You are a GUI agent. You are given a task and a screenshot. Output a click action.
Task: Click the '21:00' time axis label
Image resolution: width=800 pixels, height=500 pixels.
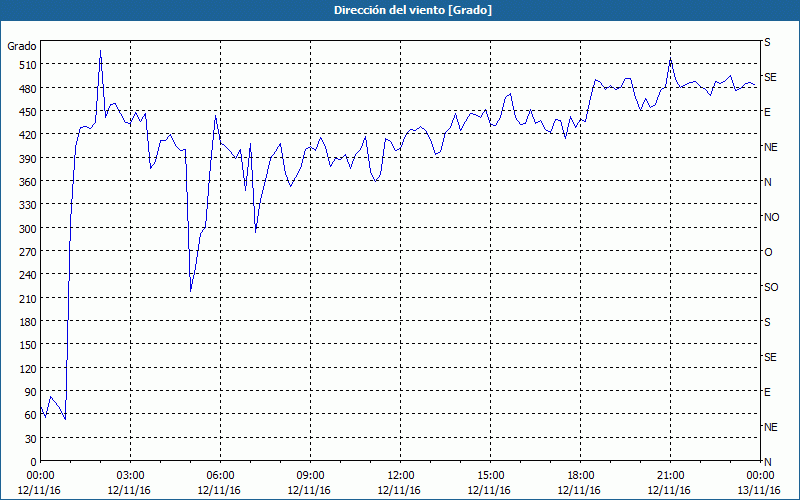[x=670, y=476]
